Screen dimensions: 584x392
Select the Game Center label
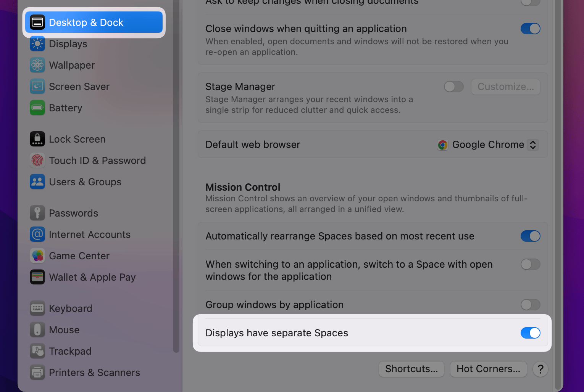pos(79,256)
